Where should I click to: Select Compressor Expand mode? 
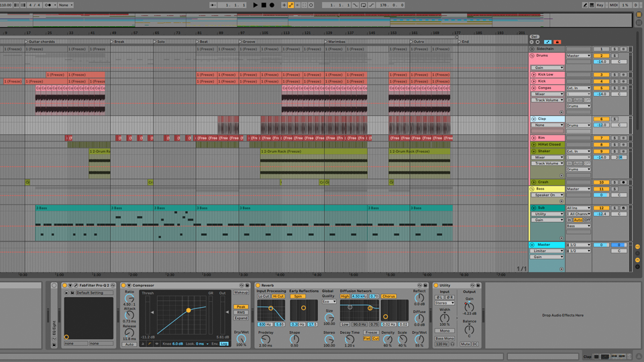click(x=241, y=318)
